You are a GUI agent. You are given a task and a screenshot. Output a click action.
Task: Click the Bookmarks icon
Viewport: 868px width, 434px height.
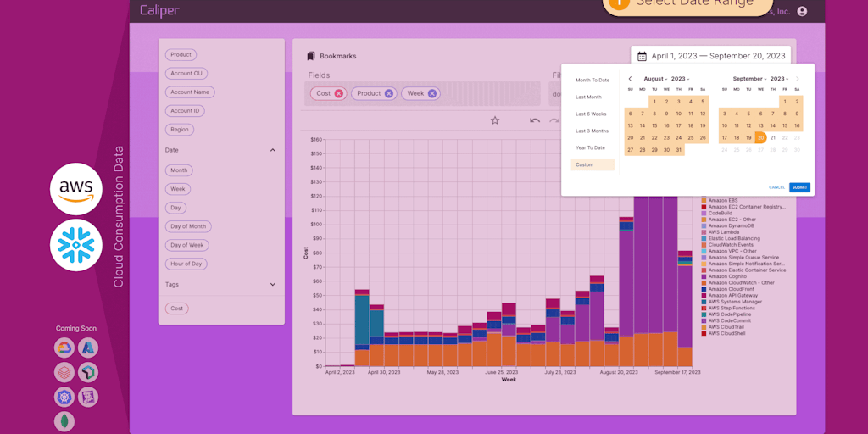pos(311,57)
